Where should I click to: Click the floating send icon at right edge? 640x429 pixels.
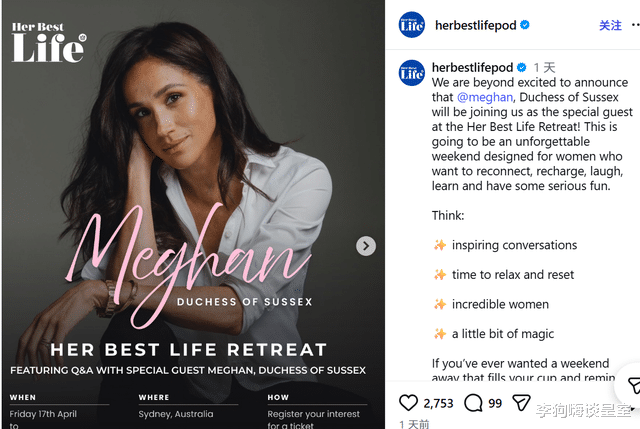pos(632,386)
